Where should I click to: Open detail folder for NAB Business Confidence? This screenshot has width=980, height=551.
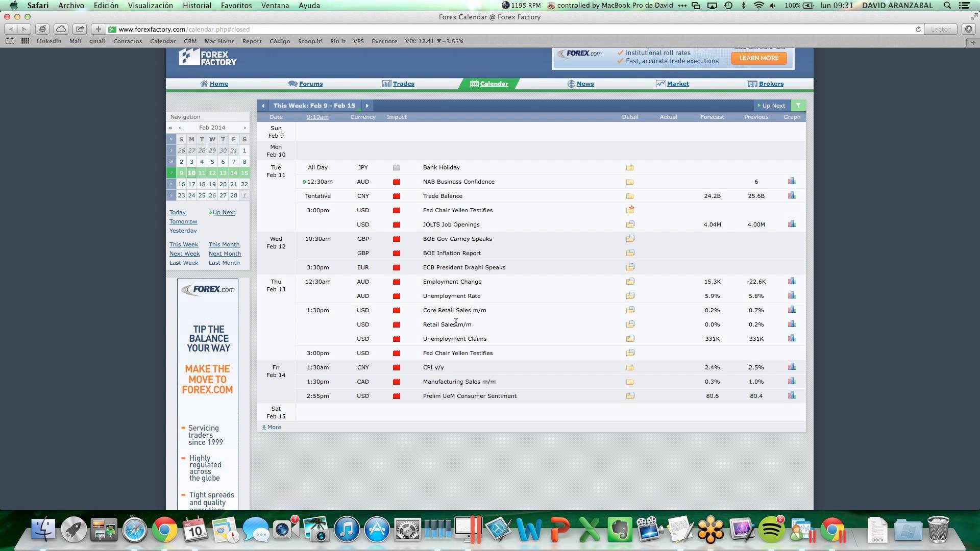(x=630, y=182)
